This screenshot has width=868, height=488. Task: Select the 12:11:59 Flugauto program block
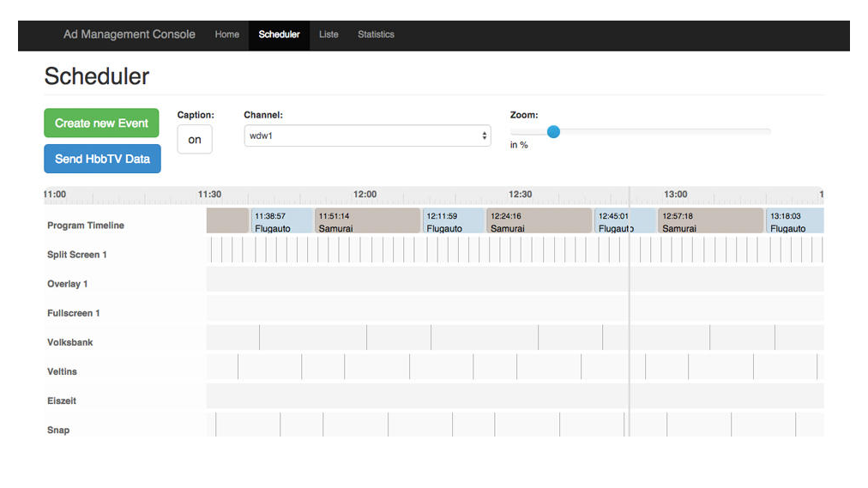coord(454,220)
